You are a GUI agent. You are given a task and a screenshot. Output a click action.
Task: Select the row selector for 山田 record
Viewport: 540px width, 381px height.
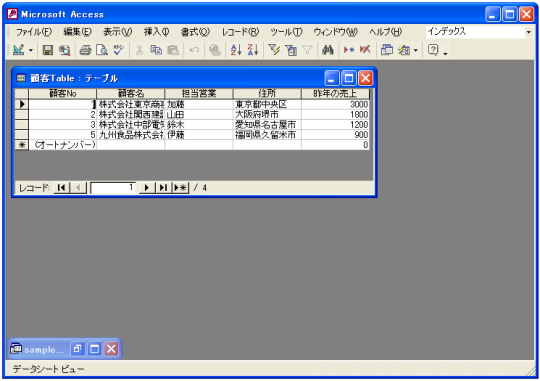pos(22,114)
